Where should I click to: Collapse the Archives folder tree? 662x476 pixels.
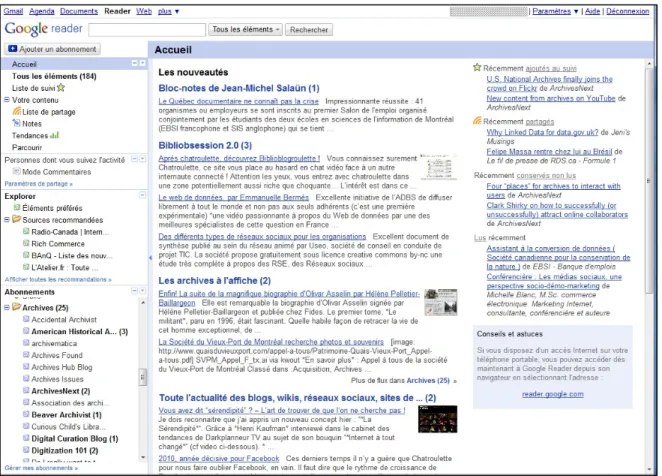point(7,307)
